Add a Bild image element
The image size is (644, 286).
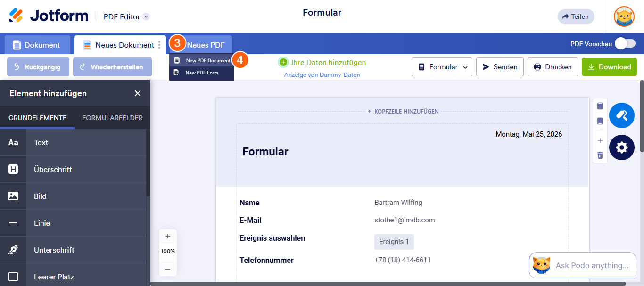73,196
